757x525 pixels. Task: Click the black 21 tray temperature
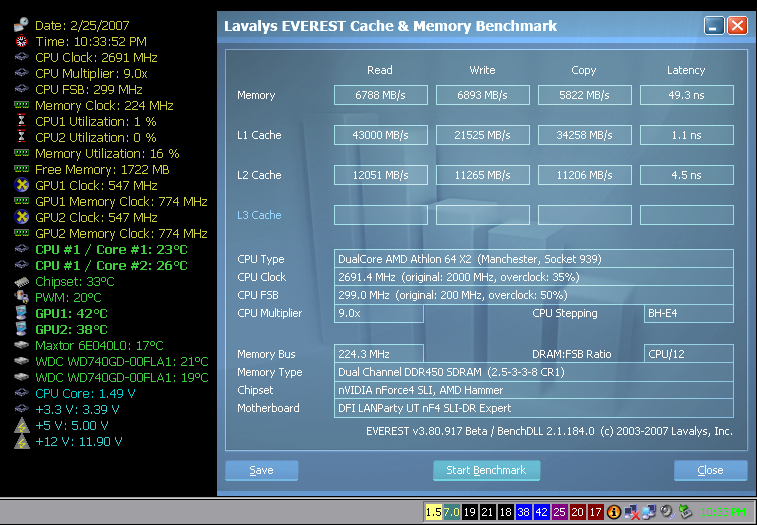[x=487, y=512]
